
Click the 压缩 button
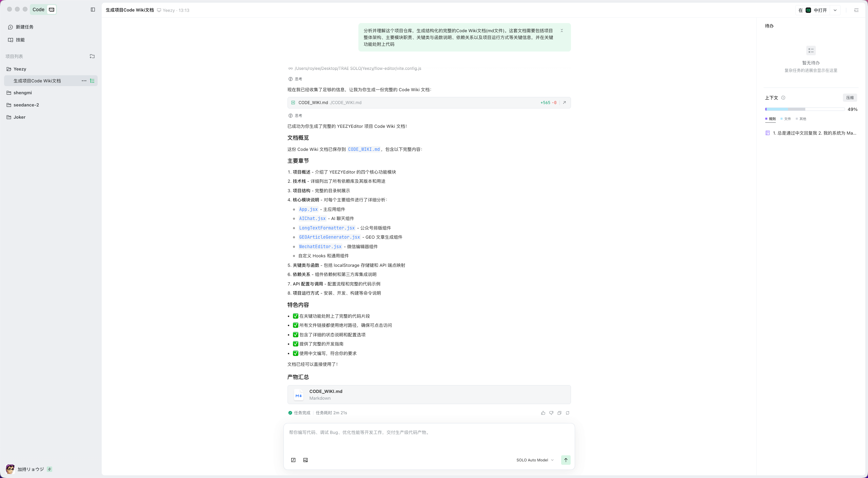[850, 98]
